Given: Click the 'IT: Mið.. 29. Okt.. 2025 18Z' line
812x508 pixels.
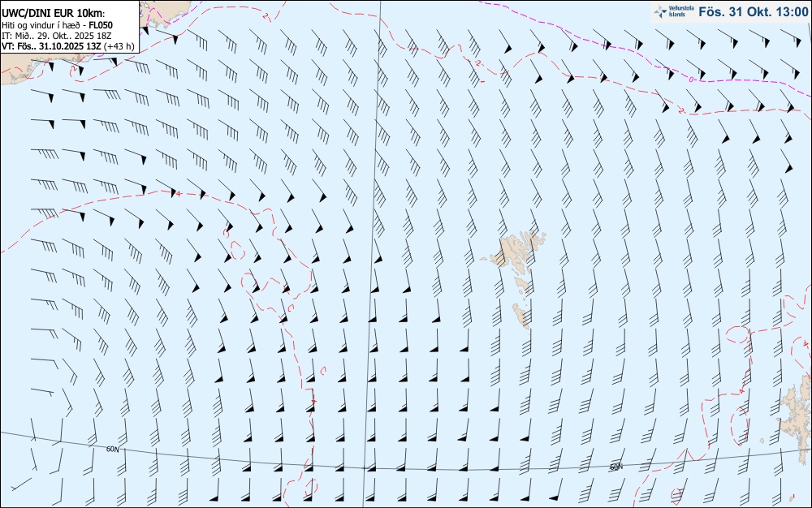Looking at the screenshot, I should click(x=57, y=36).
